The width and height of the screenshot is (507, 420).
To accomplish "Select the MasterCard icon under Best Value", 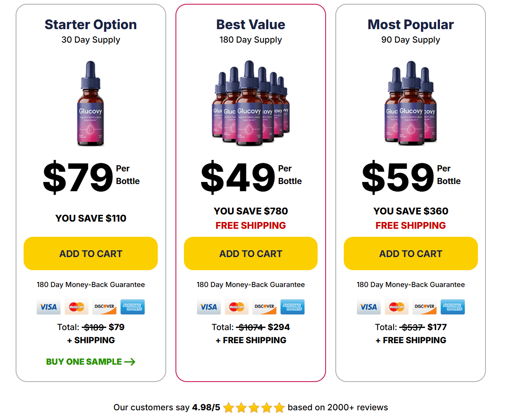I will (236, 307).
